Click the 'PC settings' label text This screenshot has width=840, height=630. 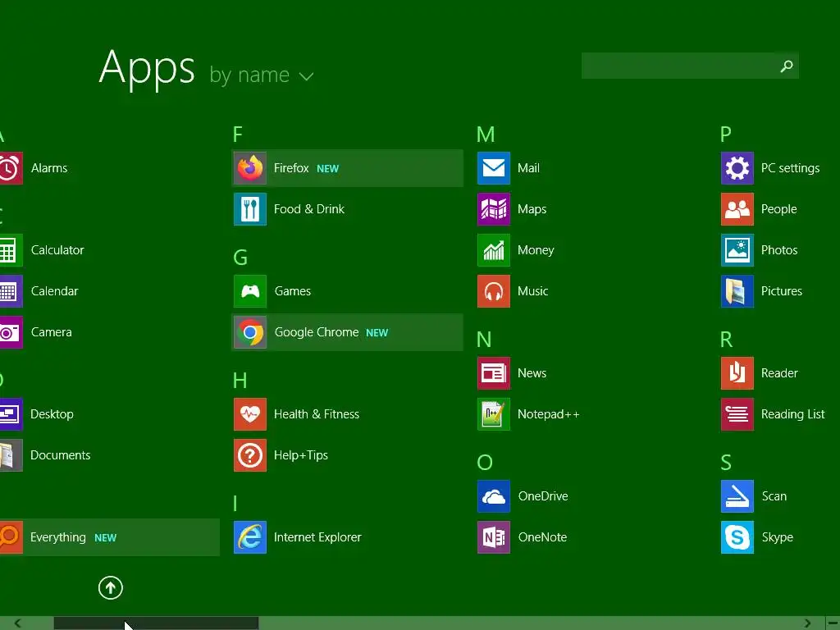click(790, 168)
